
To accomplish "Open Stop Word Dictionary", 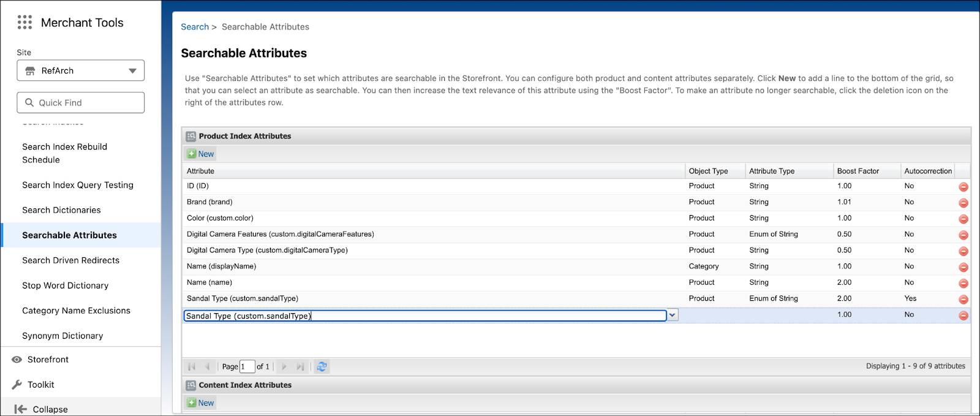I will click(65, 286).
